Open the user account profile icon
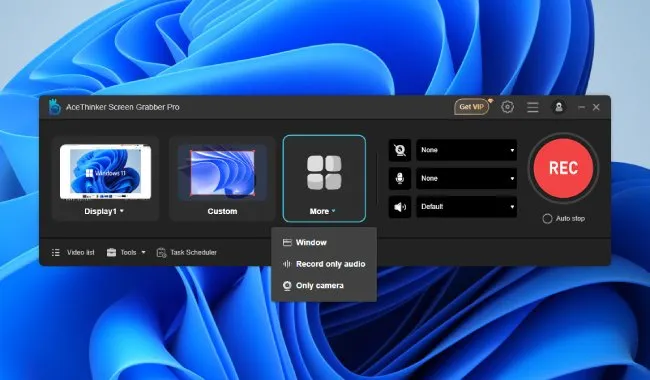650x380 pixels. tap(559, 107)
